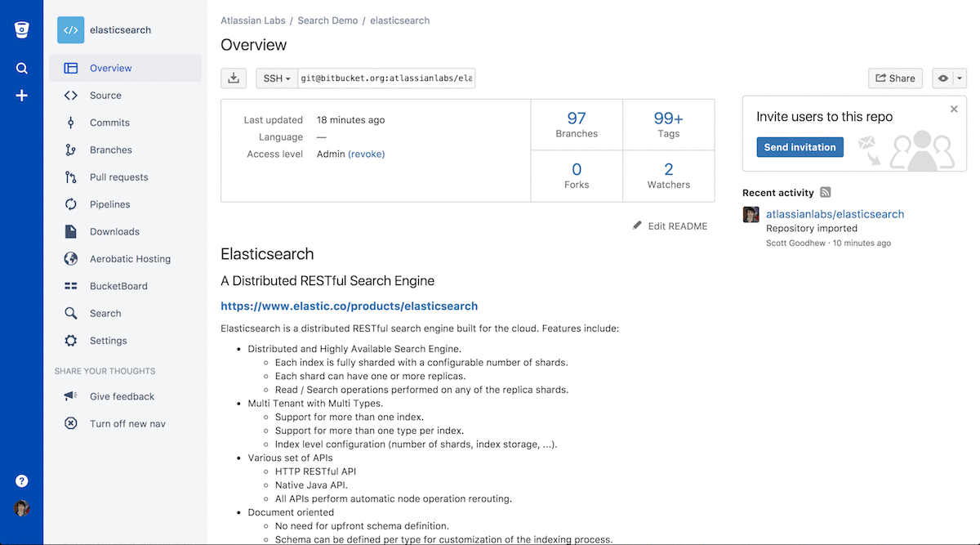Switch to the Source section
980x545 pixels.
tap(105, 95)
